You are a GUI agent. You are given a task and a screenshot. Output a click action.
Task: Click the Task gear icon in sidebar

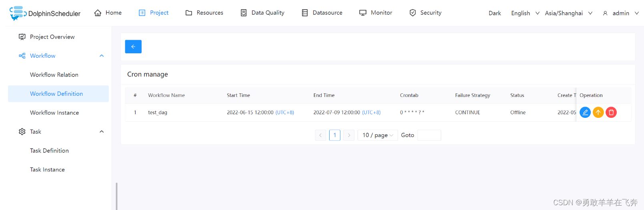point(22,131)
